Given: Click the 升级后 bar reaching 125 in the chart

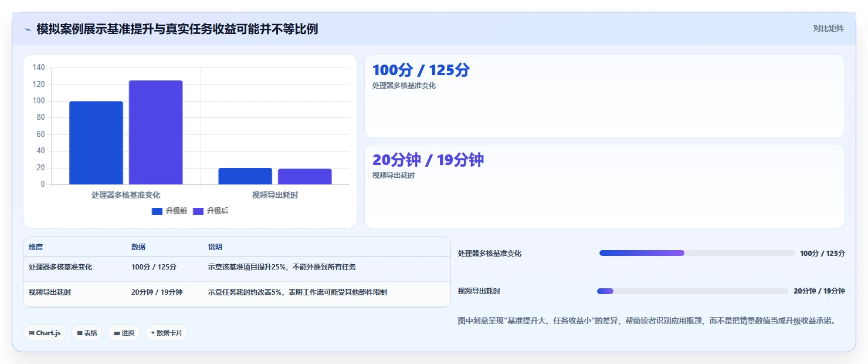Looking at the screenshot, I should [x=155, y=133].
